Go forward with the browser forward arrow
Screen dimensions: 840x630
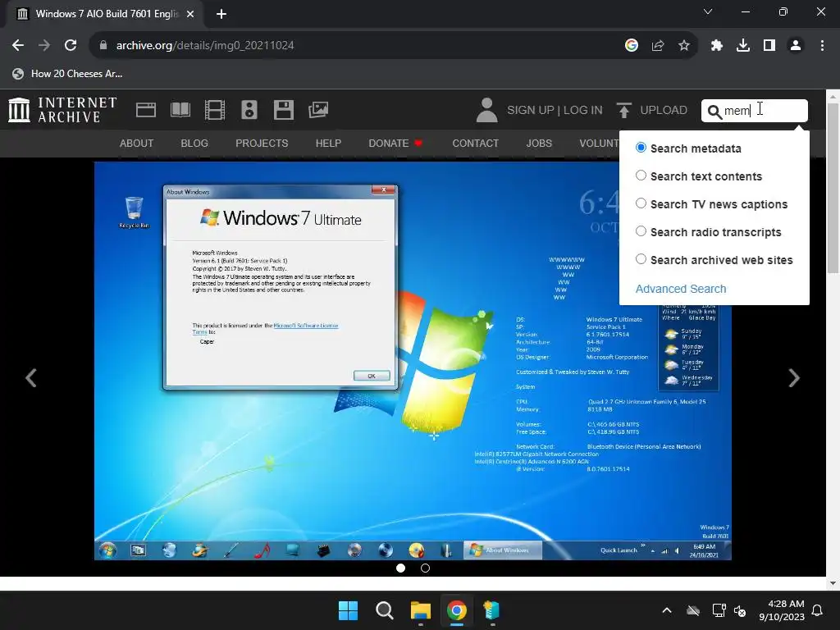click(x=44, y=46)
